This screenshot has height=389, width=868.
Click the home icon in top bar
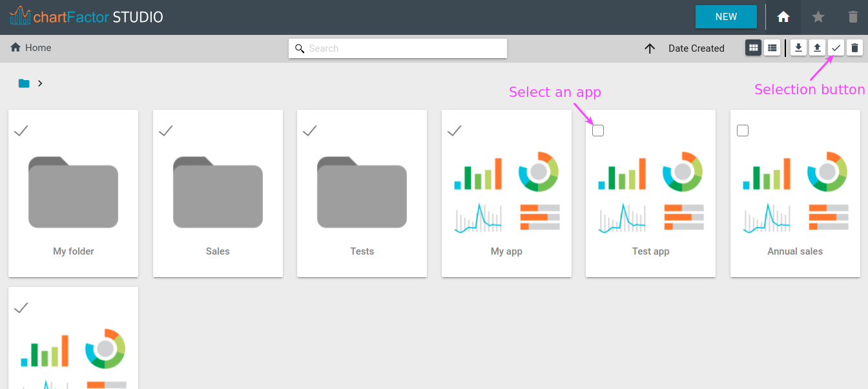[783, 17]
